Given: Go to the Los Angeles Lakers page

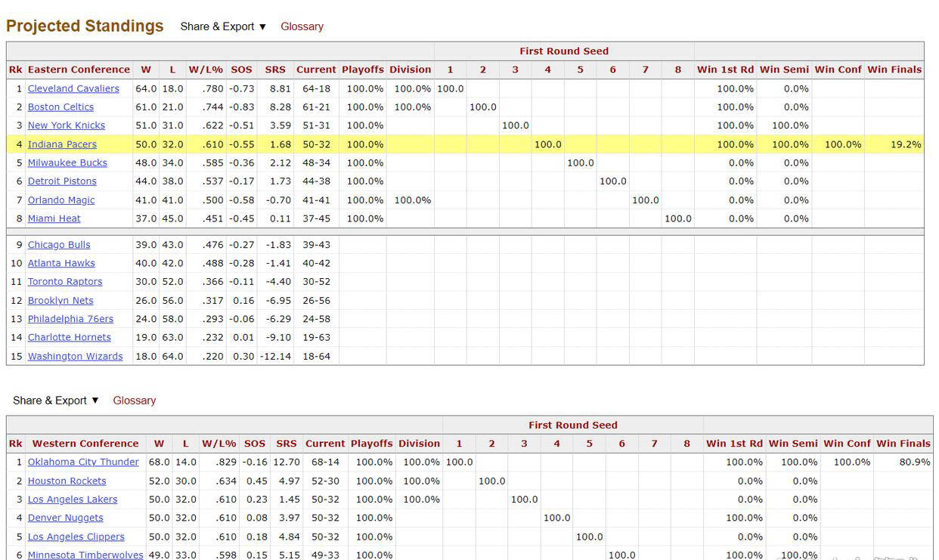Looking at the screenshot, I should pos(73,500).
